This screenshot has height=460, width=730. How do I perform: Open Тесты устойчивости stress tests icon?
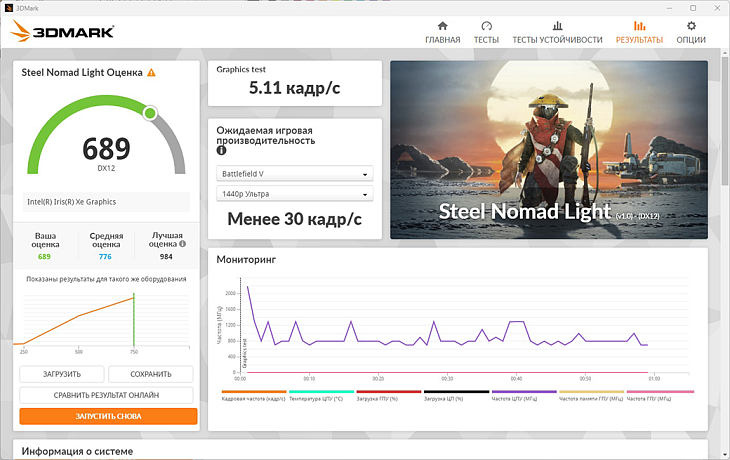point(557,26)
